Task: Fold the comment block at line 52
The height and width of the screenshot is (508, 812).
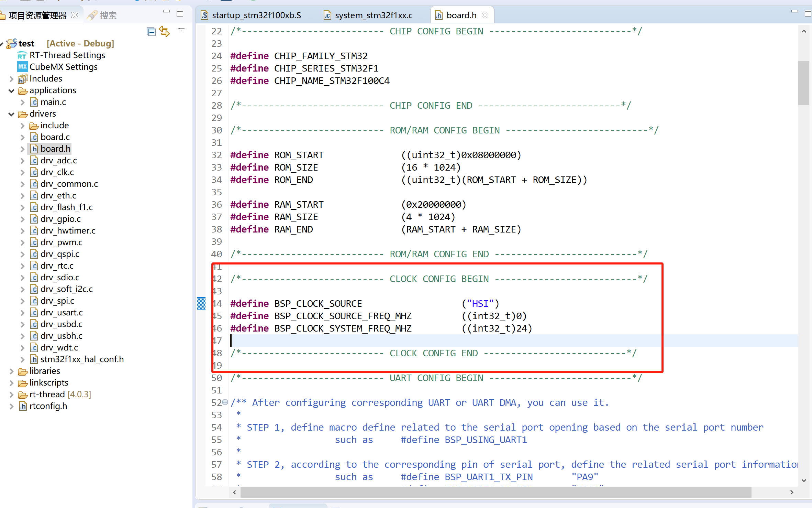Action: pyautogui.click(x=225, y=402)
